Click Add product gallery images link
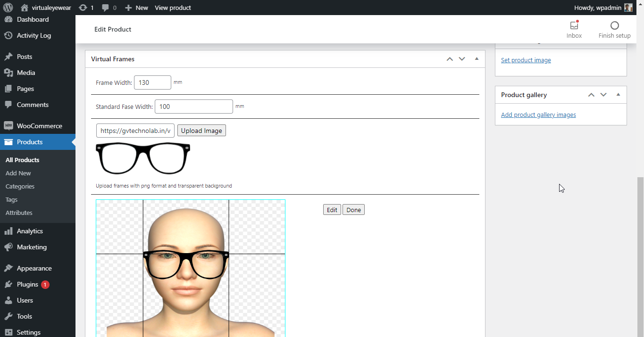 (538, 115)
